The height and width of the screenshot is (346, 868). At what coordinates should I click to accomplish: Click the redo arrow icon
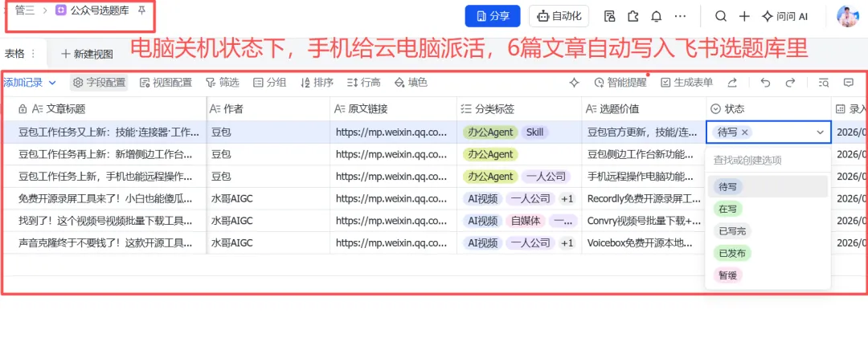coord(791,83)
